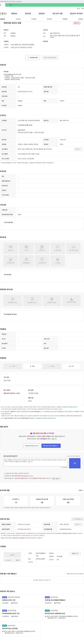
Task: Select the 전형방법 section tab
Action: pos(65,19)
